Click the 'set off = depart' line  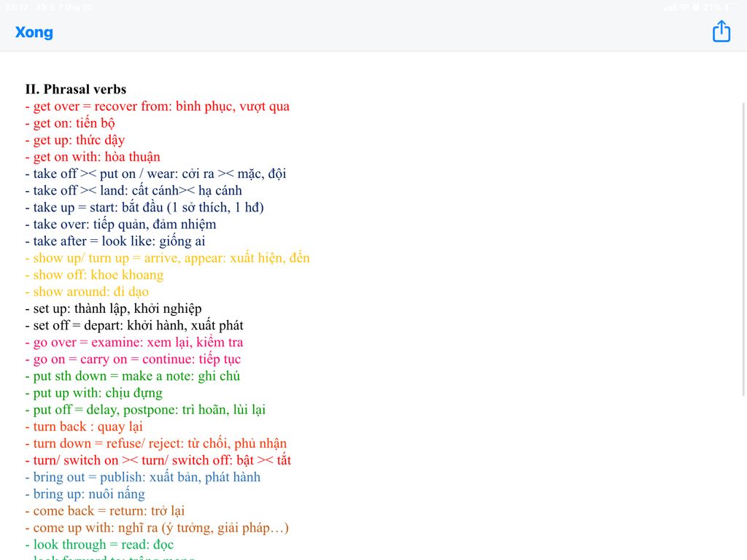coord(134,325)
